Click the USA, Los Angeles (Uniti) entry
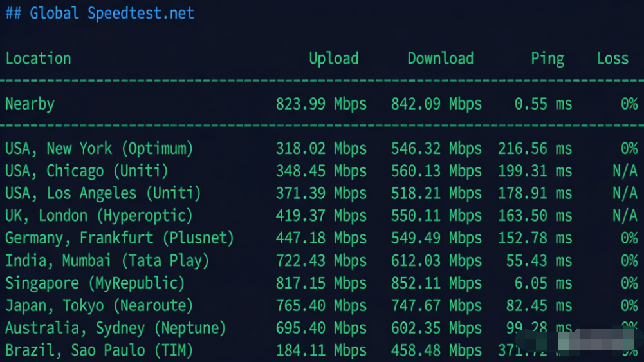Image resolution: width=644 pixels, height=362 pixels. [x=103, y=193]
